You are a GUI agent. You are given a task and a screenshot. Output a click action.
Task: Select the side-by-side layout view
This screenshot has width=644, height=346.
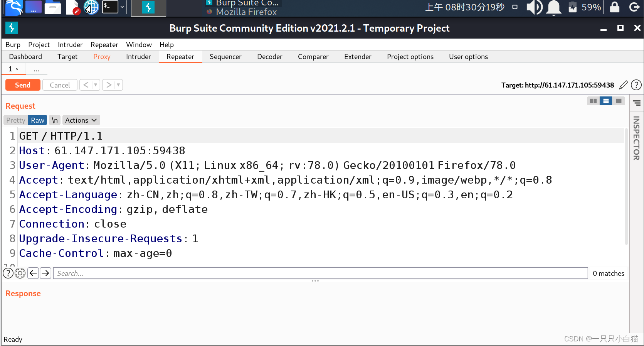[x=593, y=101]
